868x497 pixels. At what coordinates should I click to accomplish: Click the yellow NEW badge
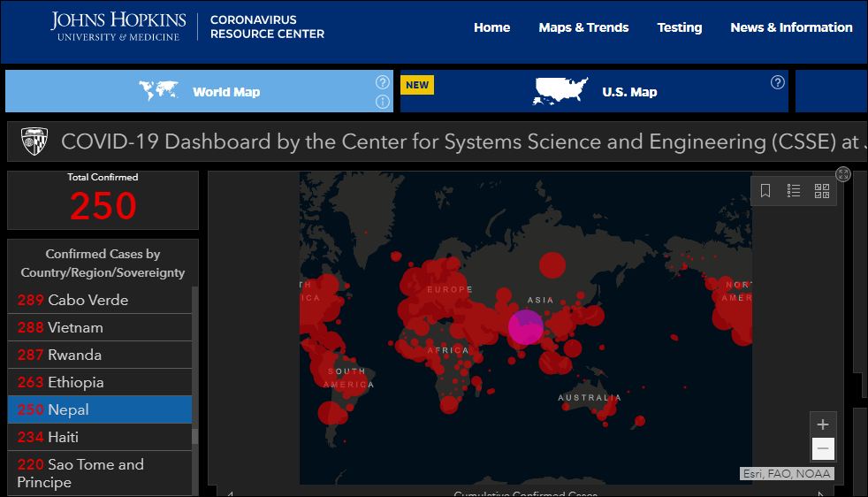(417, 85)
